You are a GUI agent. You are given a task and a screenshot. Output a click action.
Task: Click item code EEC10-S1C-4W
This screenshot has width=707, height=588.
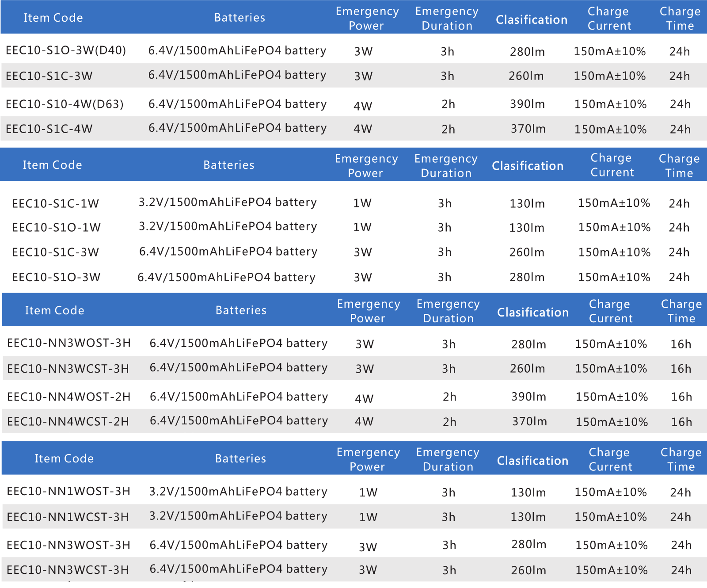49,129
